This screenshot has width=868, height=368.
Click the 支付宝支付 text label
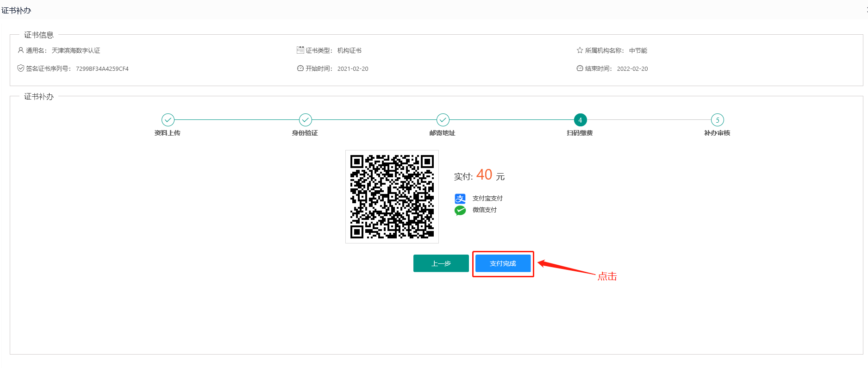487,198
